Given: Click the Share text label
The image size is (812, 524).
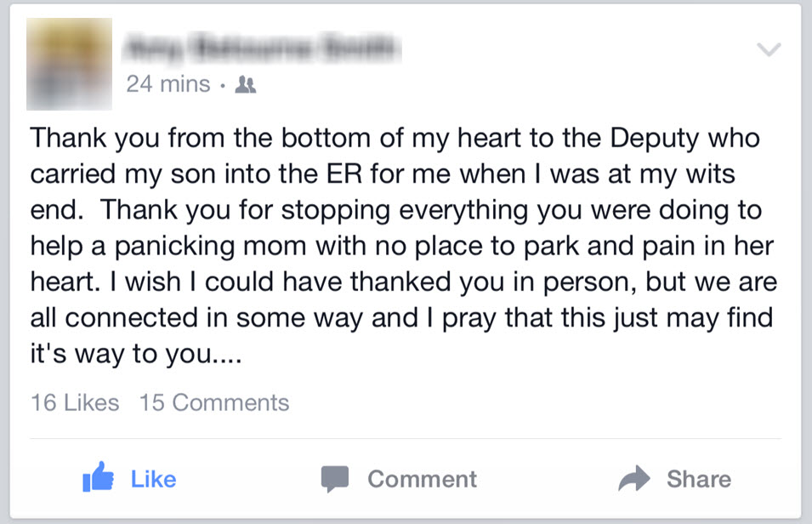Looking at the screenshot, I should [x=699, y=479].
